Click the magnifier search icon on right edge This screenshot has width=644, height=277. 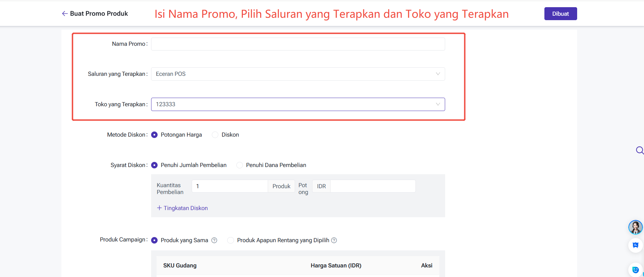tap(640, 150)
